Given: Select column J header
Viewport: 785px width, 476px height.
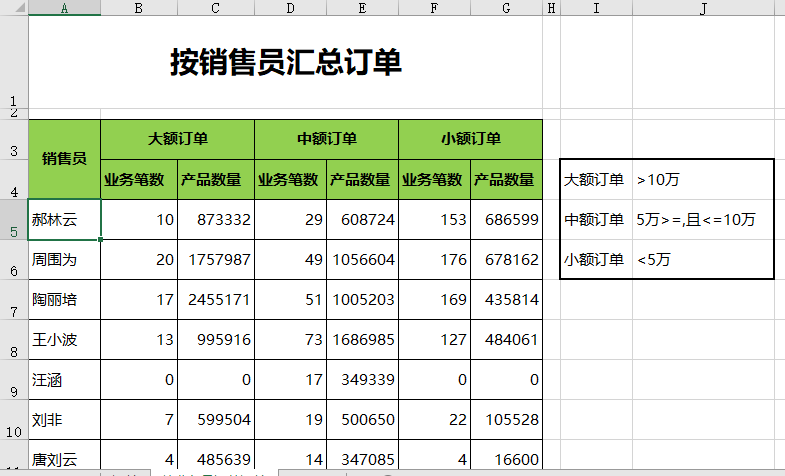Looking at the screenshot, I should click(x=703, y=8).
